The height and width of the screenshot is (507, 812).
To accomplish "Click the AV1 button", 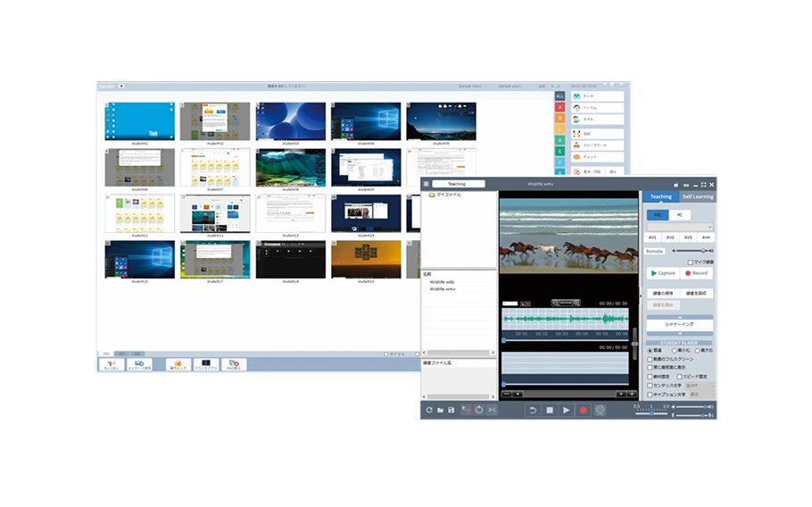I will pyautogui.click(x=652, y=237).
